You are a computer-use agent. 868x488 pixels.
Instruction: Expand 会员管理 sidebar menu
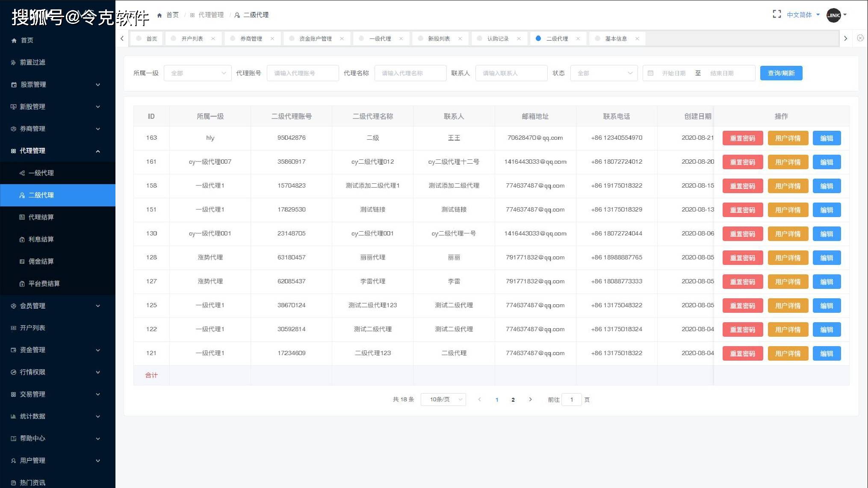pyautogui.click(x=58, y=306)
